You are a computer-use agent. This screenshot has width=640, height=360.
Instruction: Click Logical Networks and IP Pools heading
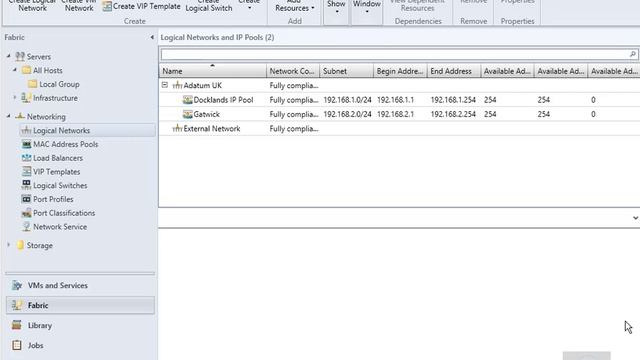(x=217, y=37)
